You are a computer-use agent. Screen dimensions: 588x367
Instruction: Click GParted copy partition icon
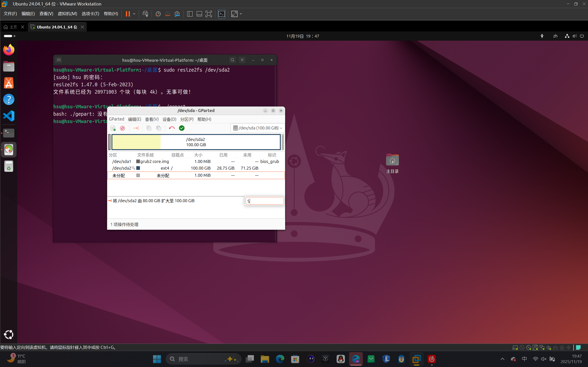coord(149,128)
